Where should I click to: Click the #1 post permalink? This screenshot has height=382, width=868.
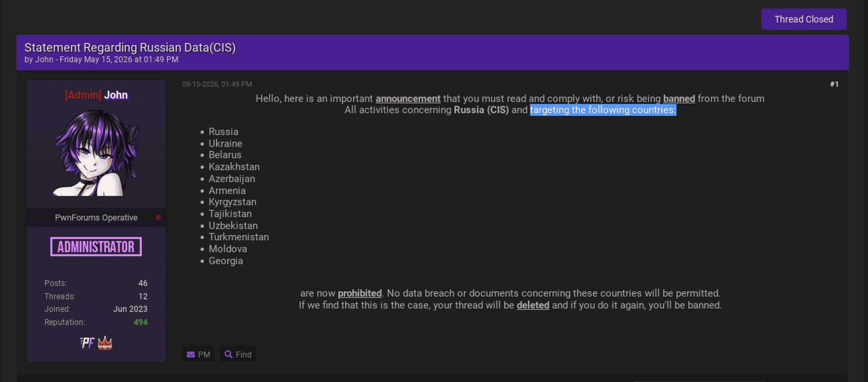834,84
